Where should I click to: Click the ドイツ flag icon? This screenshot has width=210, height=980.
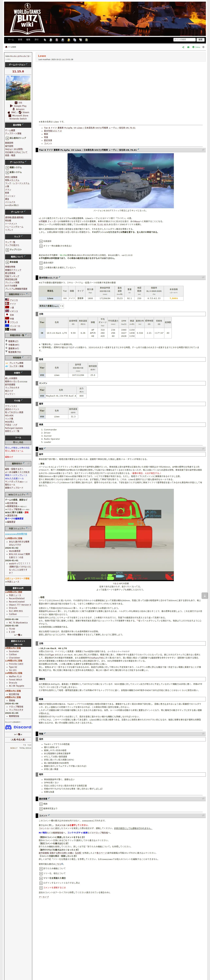[x=7, y=304]
